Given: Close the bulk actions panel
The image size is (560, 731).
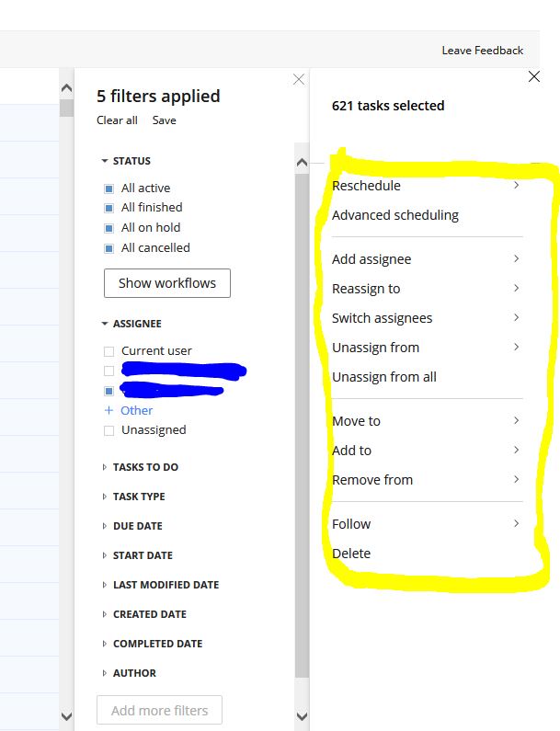Looking at the screenshot, I should point(534,77).
